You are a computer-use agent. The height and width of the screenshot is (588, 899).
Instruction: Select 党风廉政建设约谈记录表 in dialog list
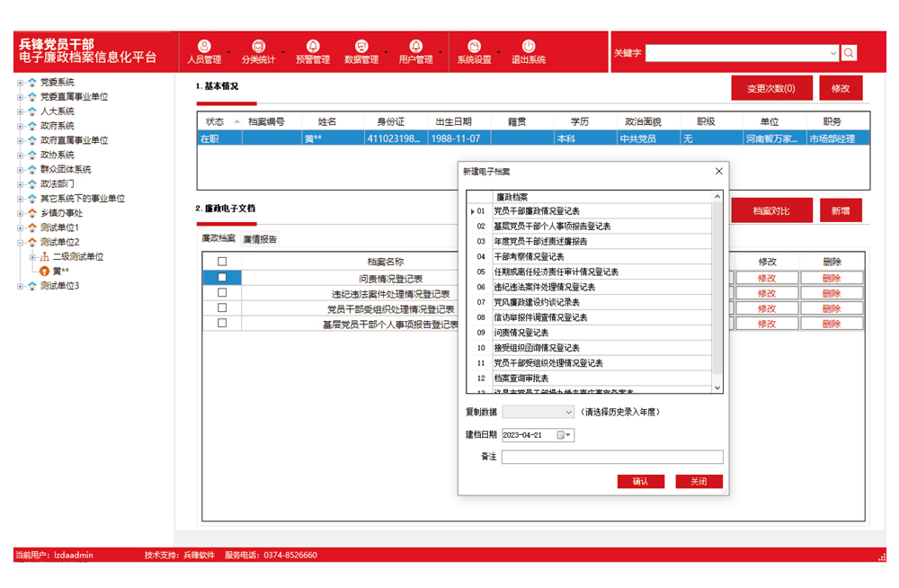(x=601, y=302)
